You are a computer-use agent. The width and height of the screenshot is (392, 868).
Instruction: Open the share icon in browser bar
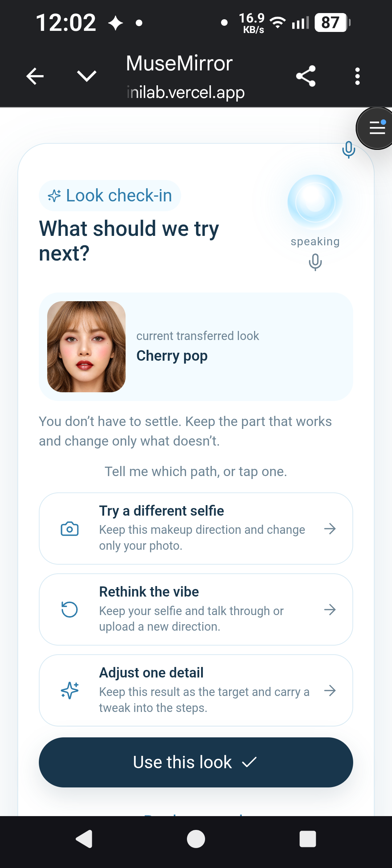306,76
